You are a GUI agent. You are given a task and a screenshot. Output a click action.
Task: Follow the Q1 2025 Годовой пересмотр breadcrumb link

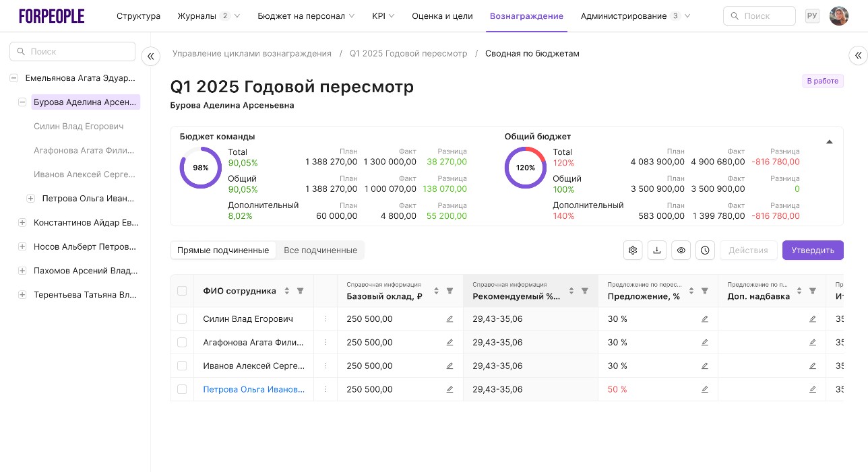408,53
